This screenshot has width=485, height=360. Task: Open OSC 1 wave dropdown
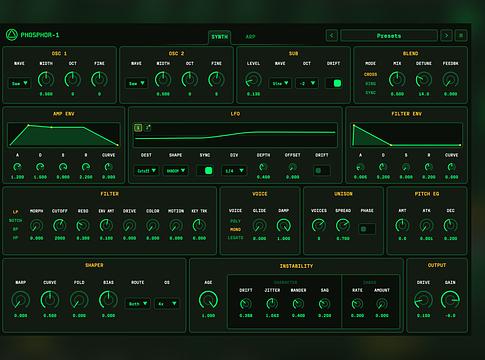[20, 83]
